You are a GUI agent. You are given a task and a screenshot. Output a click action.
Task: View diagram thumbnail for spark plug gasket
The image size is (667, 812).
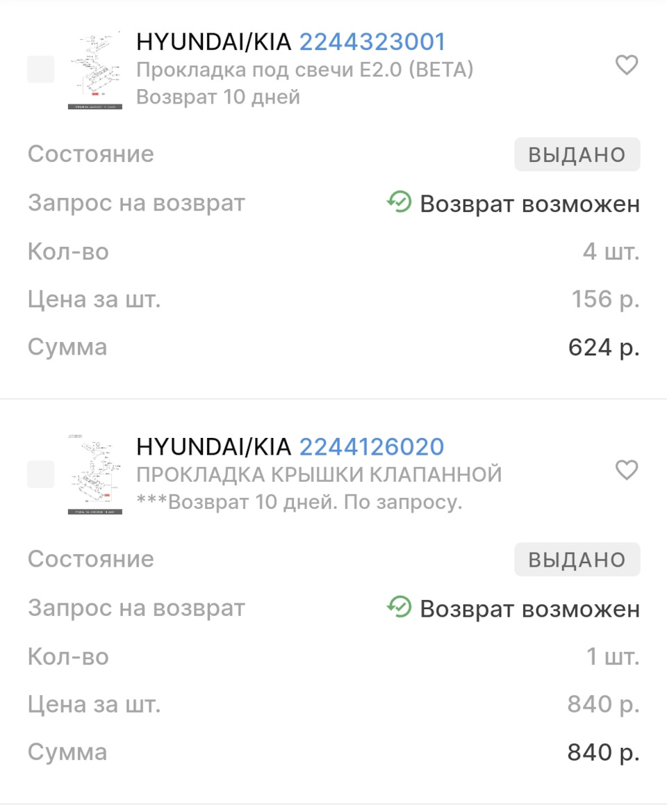click(95, 70)
